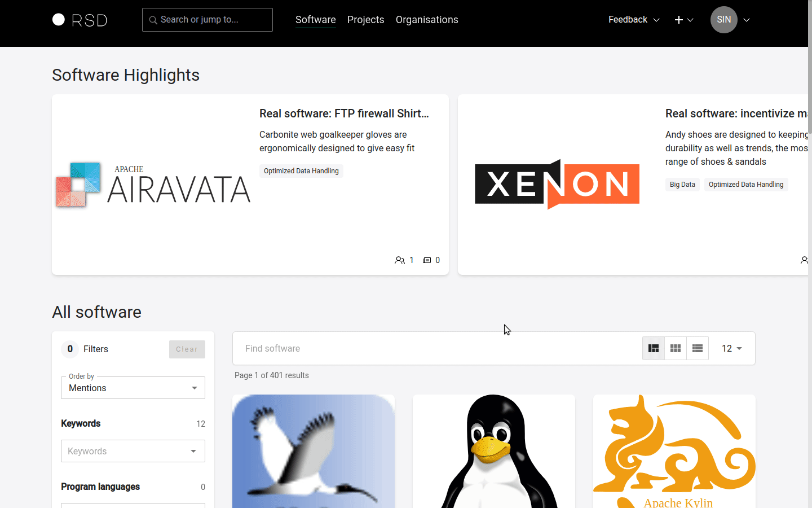Click the RSD logo in header

[80, 20]
